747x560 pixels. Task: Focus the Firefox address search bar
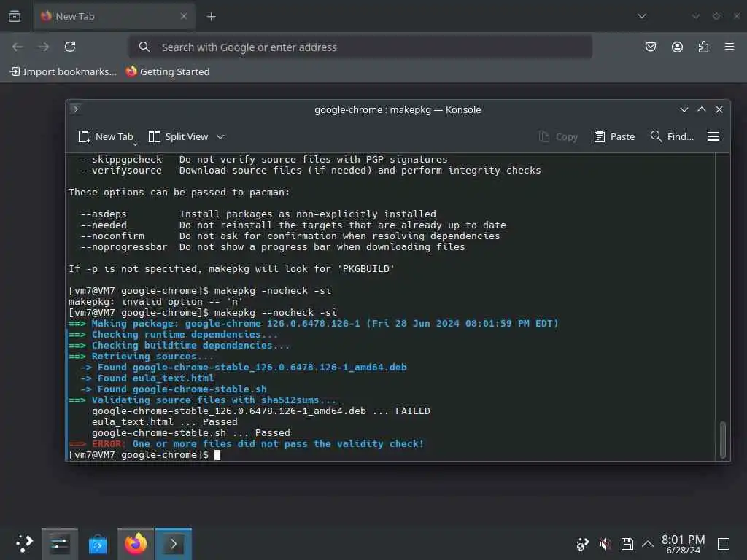360,47
